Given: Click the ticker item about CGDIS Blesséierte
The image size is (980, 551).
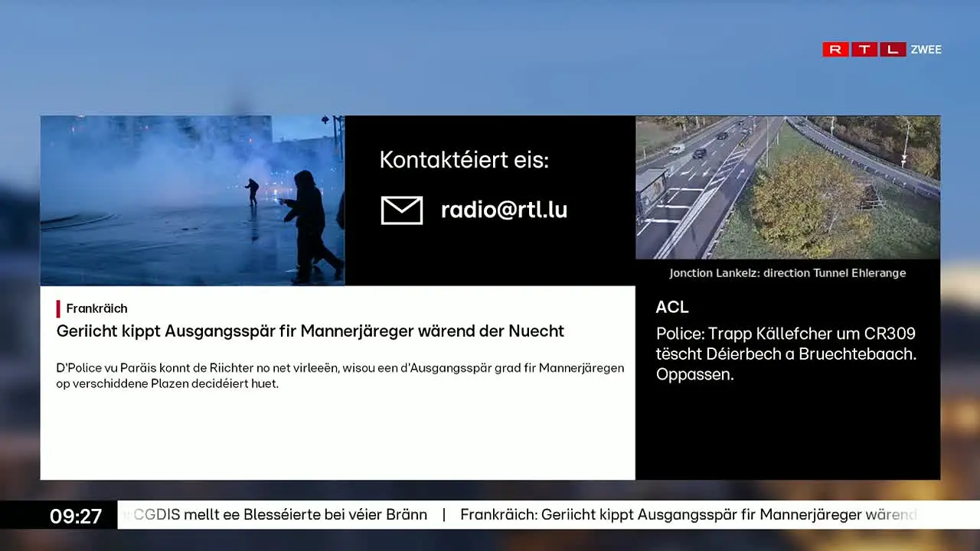Looking at the screenshot, I should point(280,515).
